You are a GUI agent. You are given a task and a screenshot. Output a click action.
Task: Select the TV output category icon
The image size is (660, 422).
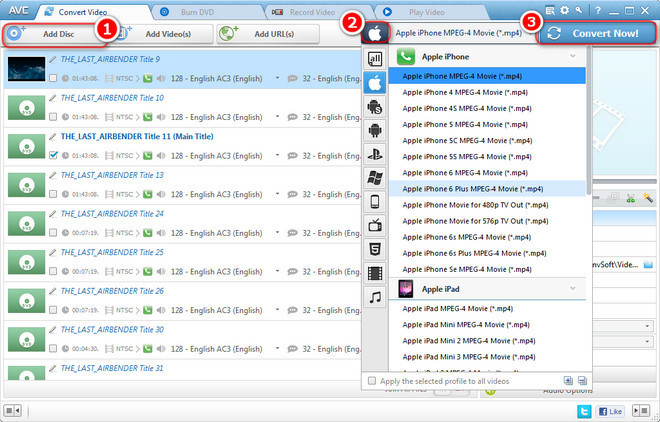tap(375, 226)
